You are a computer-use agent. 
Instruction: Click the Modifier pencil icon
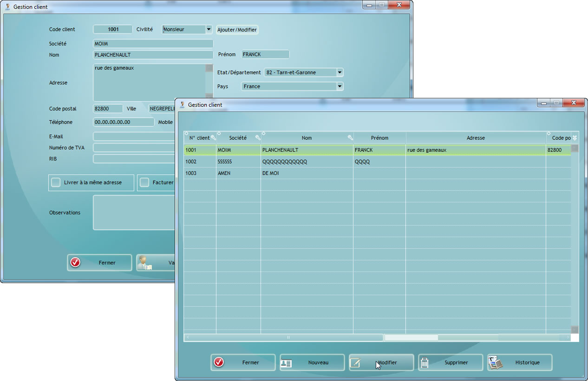click(356, 363)
